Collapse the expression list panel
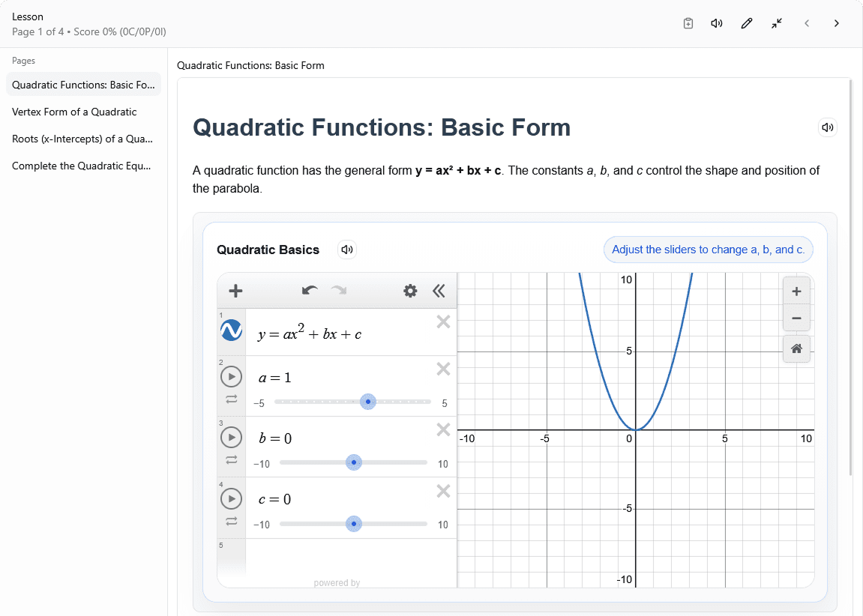 pyautogui.click(x=439, y=291)
